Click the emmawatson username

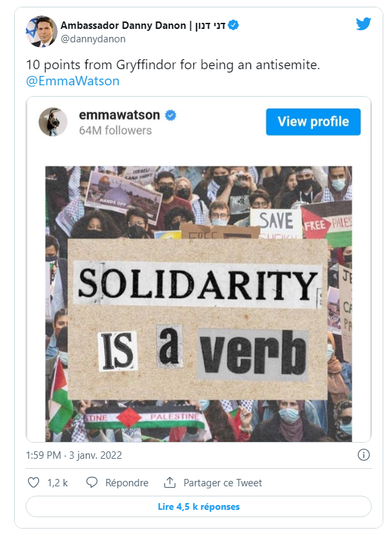click(119, 115)
